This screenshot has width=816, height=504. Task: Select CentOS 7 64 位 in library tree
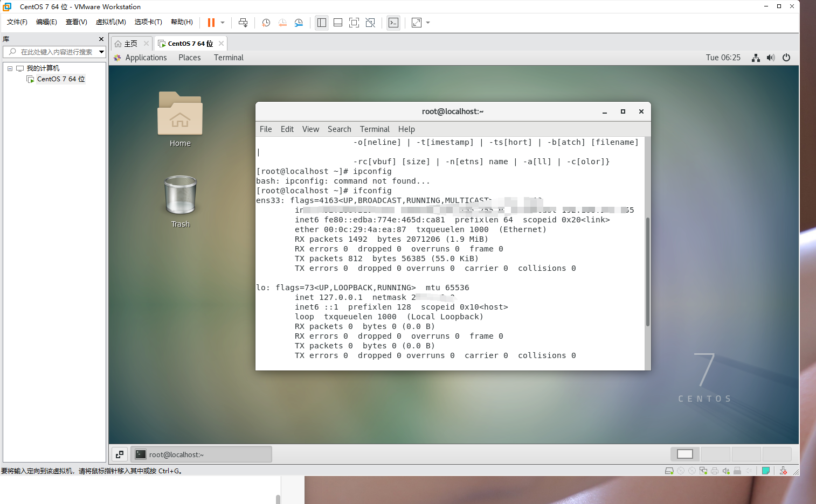pos(61,79)
